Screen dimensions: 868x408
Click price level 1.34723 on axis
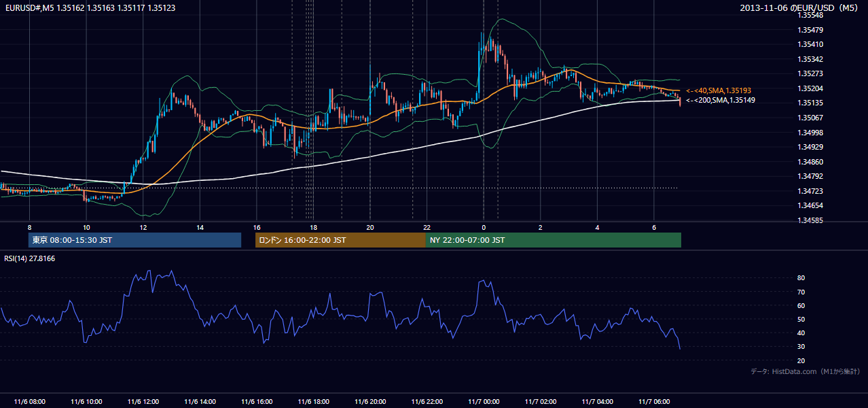coord(810,191)
